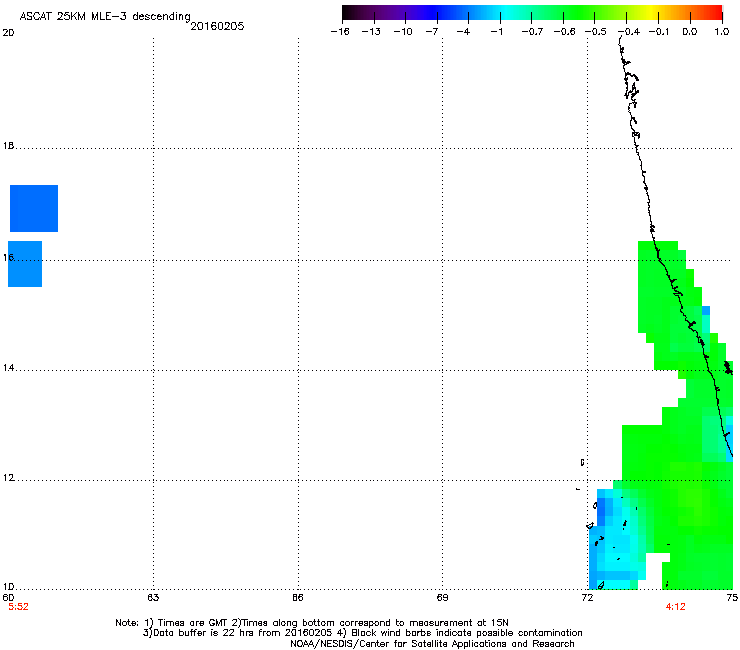Click the colorbar label '-0.6'

pyautogui.click(x=564, y=32)
